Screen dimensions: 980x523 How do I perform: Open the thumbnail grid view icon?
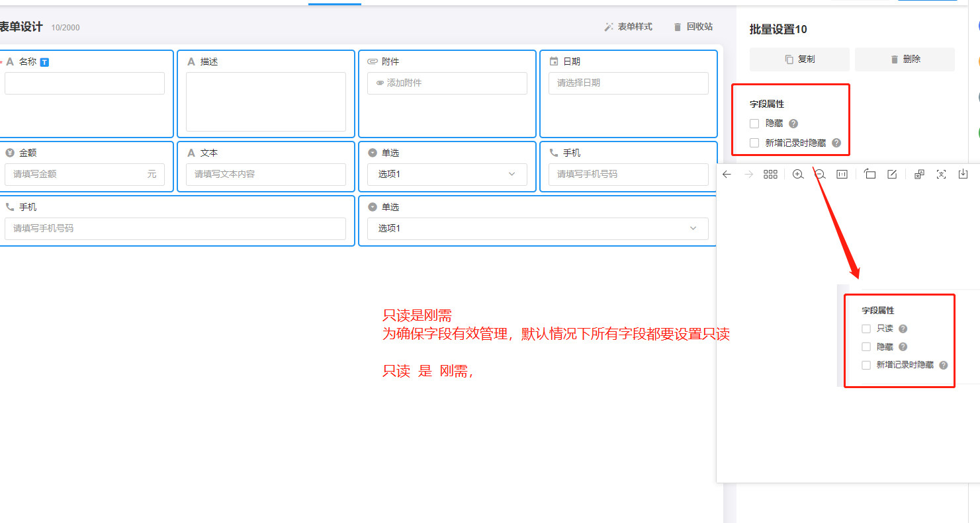point(770,175)
